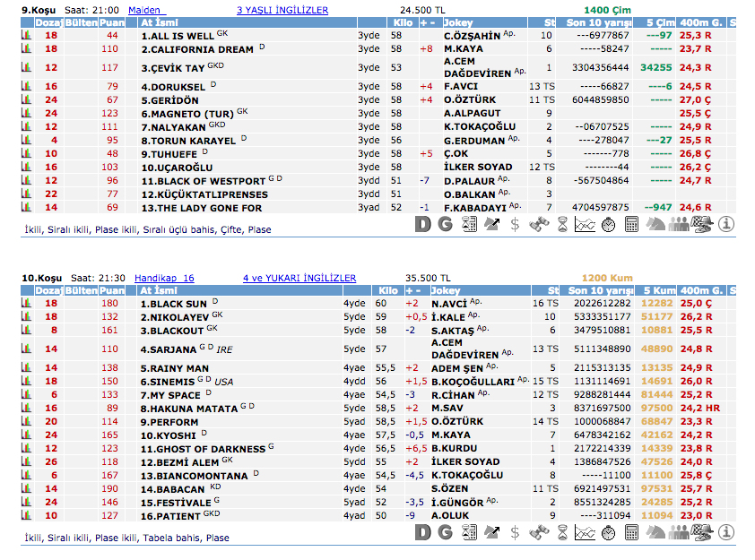Click the dollar sign icon under race 10
Image resolution: width=755 pixels, height=560 pixels.
point(516,532)
